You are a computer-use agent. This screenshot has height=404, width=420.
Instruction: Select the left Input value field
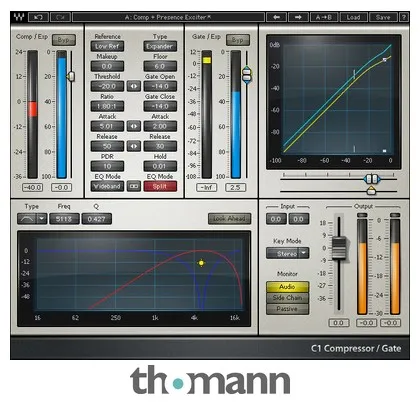coord(276,219)
